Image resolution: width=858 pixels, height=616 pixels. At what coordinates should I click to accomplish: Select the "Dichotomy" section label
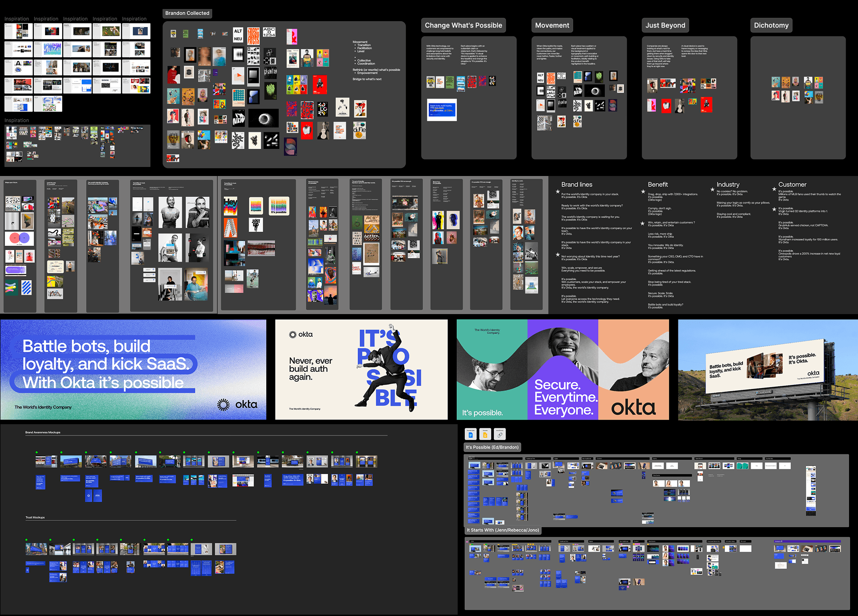tap(771, 25)
